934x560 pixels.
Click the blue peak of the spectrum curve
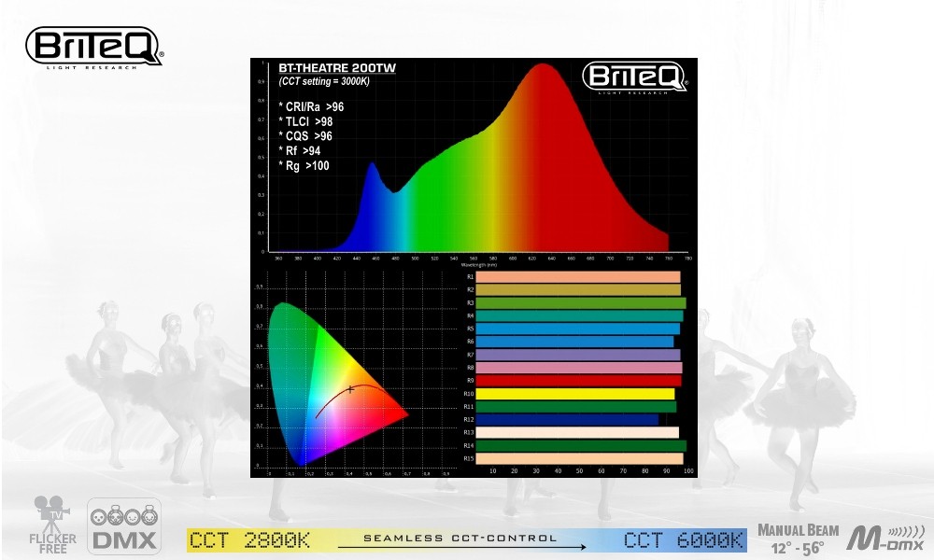tap(373, 165)
